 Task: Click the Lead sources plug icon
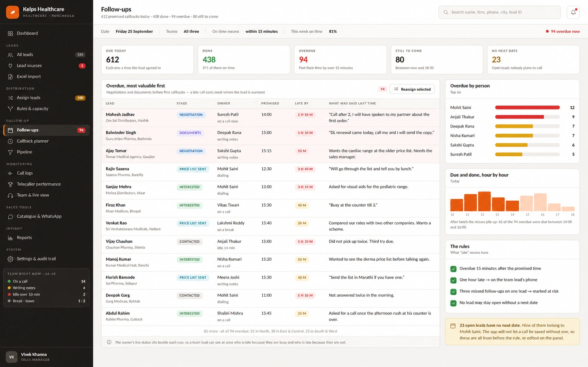pyautogui.click(x=10, y=66)
